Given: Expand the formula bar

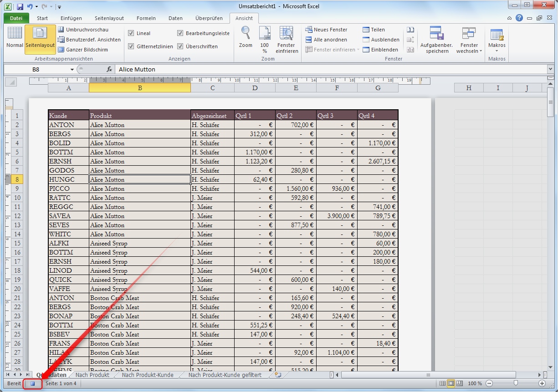Looking at the screenshot, I should (x=550, y=69).
